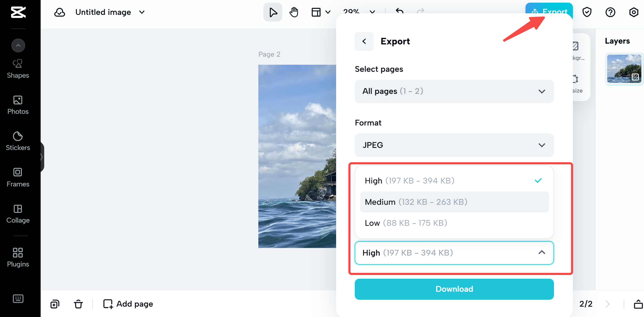Screen dimensions: 644x317
Task: Delete the current page with trash icon
Action: pyautogui.click(x=78, y=304)
